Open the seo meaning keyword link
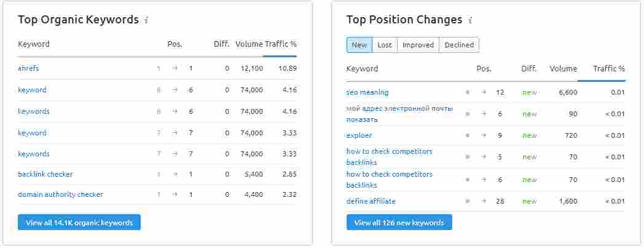644x248 pixels. [367, 92]
